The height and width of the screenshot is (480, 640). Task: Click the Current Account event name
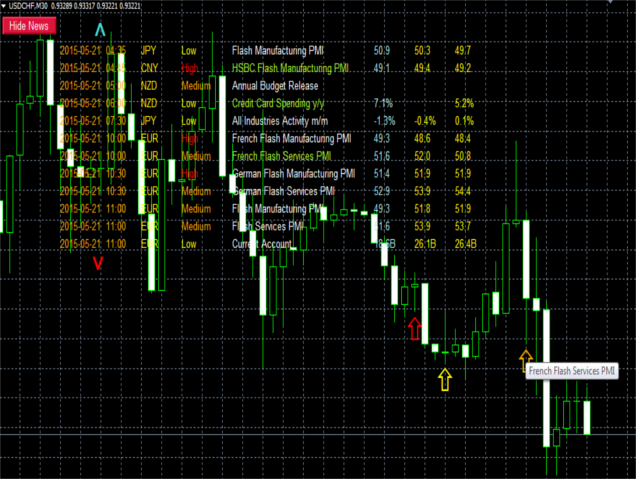(262, 244)
